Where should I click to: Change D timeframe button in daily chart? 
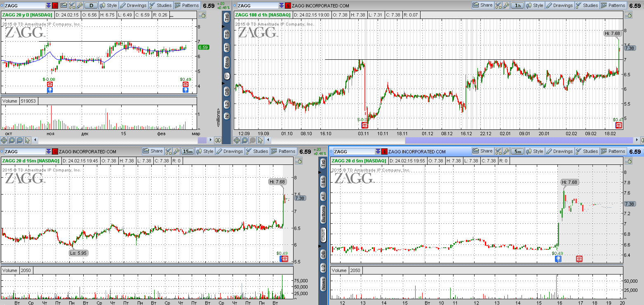tap(91, 5)
